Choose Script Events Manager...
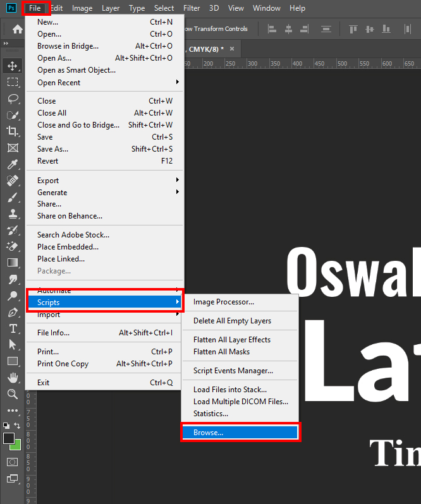 click(240, 371)
